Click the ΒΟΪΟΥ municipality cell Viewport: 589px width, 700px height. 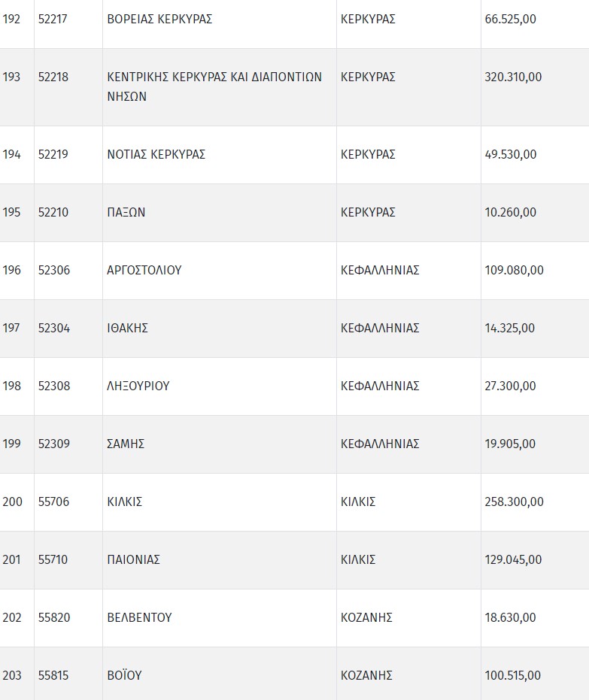point(125,675)
